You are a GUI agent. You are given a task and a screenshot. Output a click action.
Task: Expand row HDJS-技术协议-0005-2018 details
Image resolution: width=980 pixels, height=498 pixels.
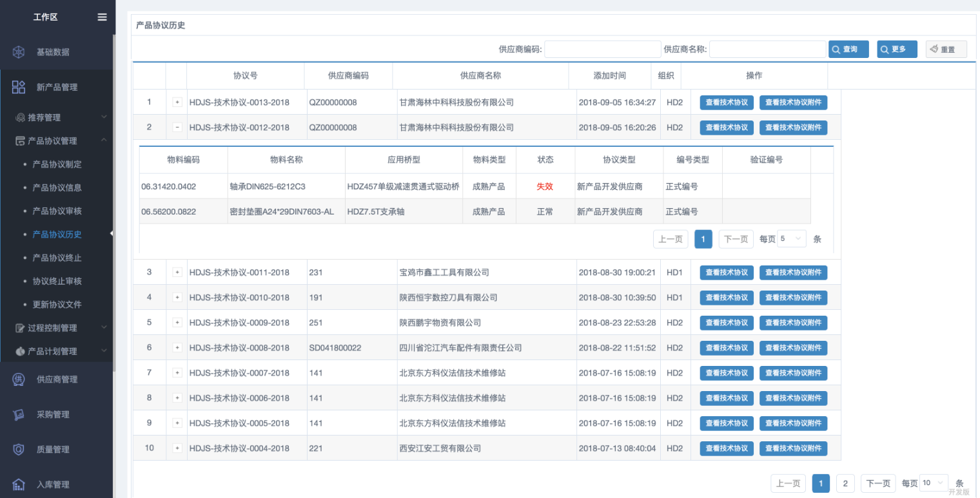[x=177, y=423]
